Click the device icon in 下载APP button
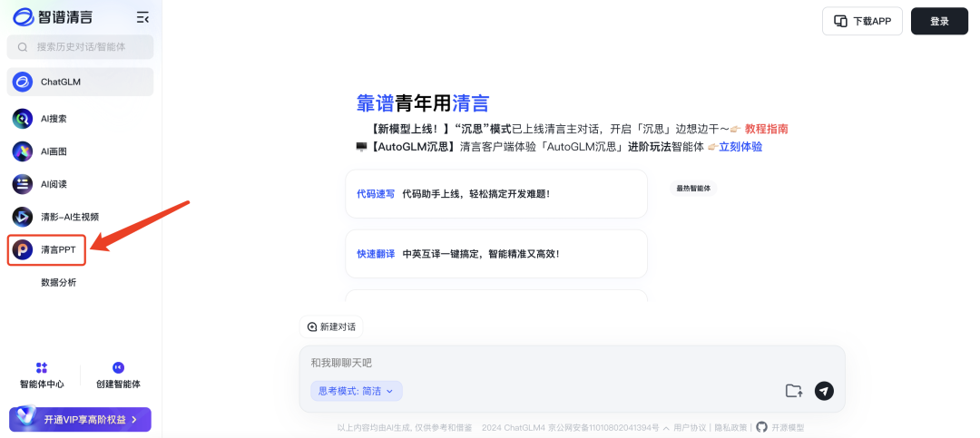This screenshot has height=438, width=980. point(840,21)
